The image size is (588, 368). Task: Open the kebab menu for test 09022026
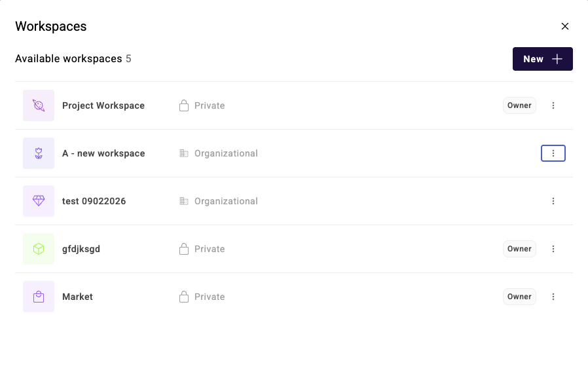(x=553, y=201)
